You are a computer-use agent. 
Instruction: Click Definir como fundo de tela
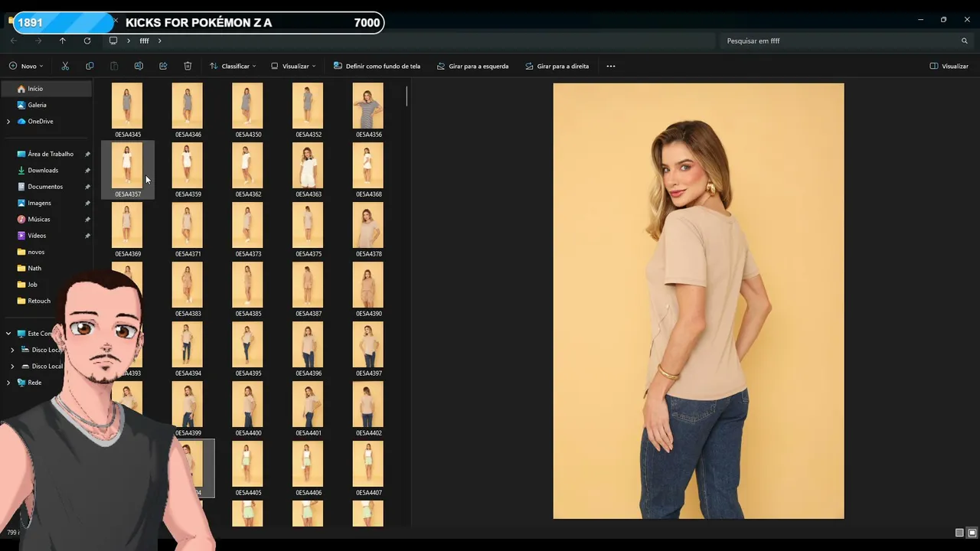click(377, 67)
